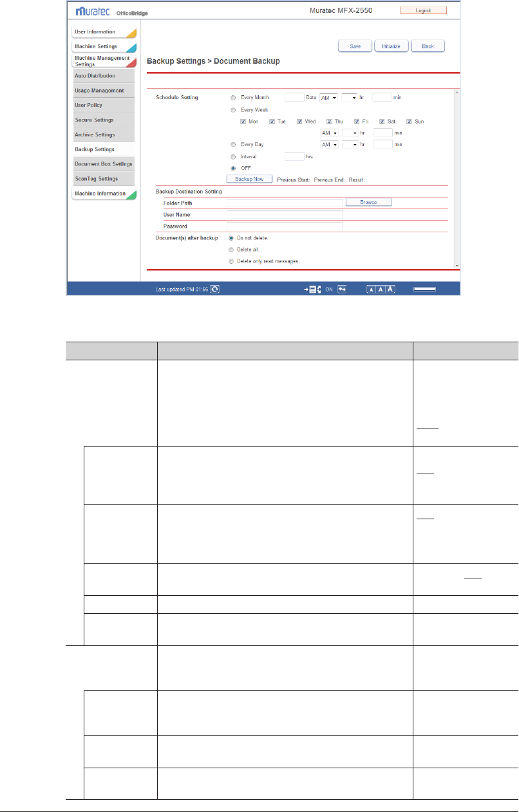Click the Back button

[428, 46]
